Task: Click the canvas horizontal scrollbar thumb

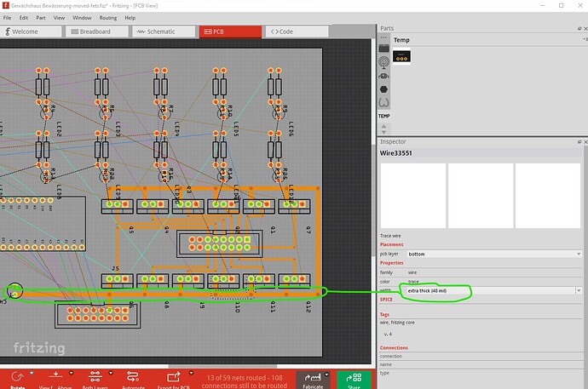Action: click(222, 366)
